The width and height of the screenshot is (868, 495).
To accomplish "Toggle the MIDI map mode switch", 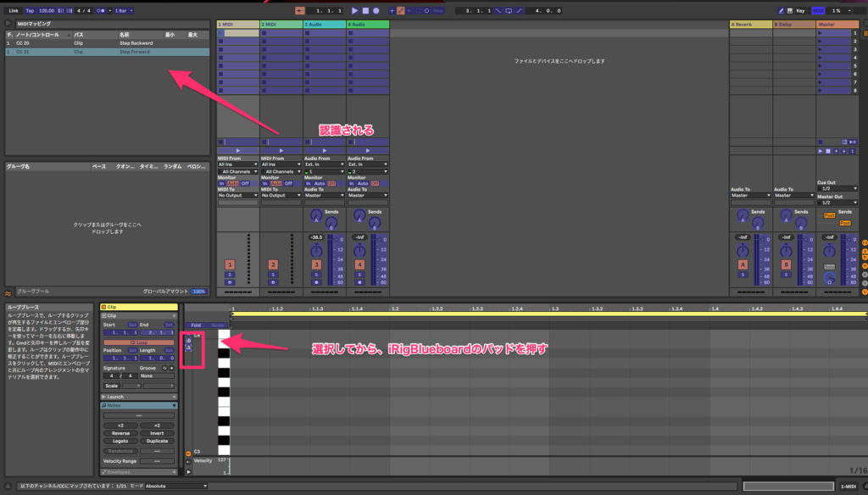I will click(x=818, y=10).
